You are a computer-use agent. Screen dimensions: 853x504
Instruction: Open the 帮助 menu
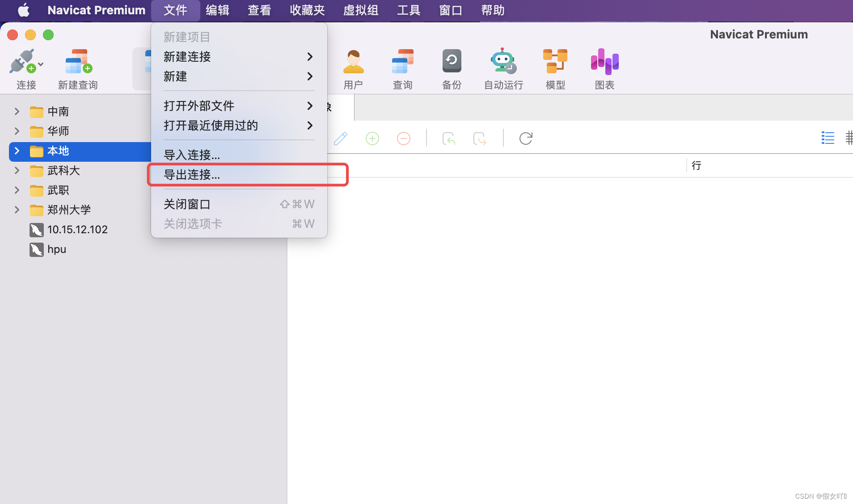coord(493,10)
